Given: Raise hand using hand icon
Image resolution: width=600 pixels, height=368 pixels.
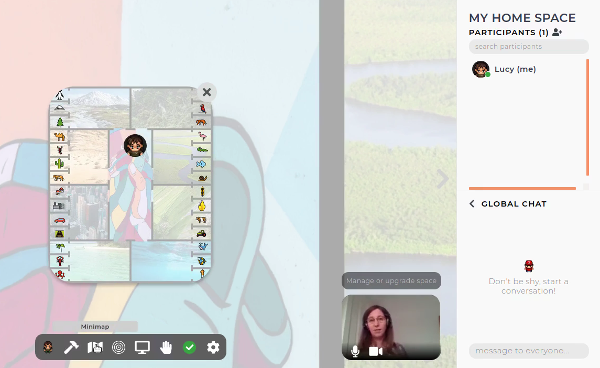Looking at the screenshot, I should [166, 347].
